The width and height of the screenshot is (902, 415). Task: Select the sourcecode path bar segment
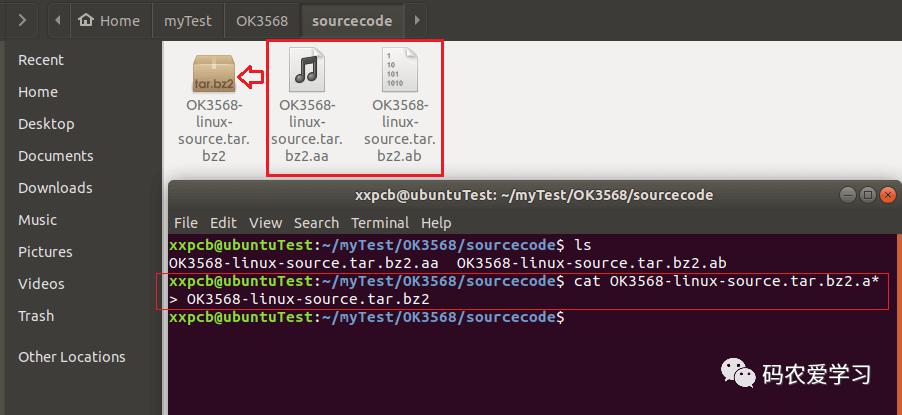coord(352,21)
